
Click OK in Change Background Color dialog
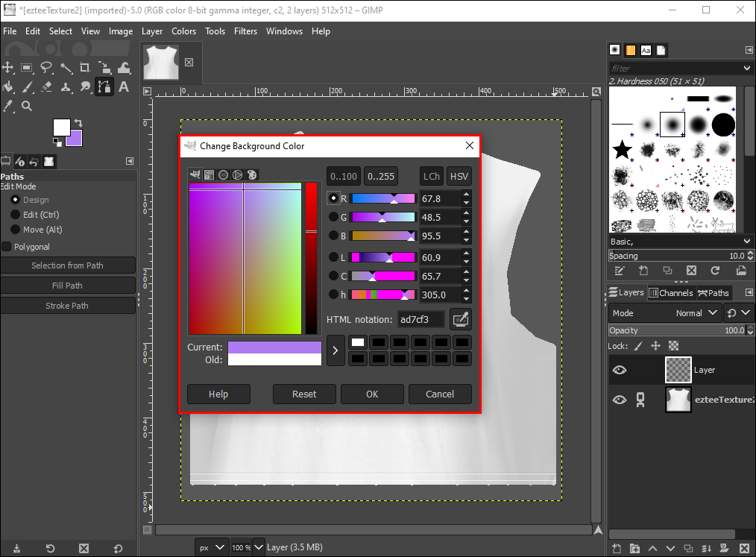tap(372, 394)
